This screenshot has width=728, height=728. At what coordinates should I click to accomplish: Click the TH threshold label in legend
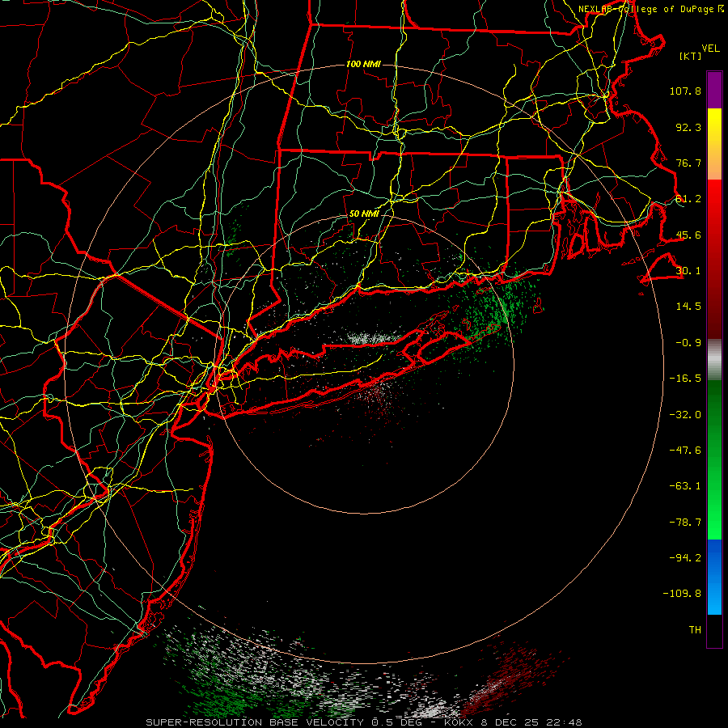tap(695, 630)
